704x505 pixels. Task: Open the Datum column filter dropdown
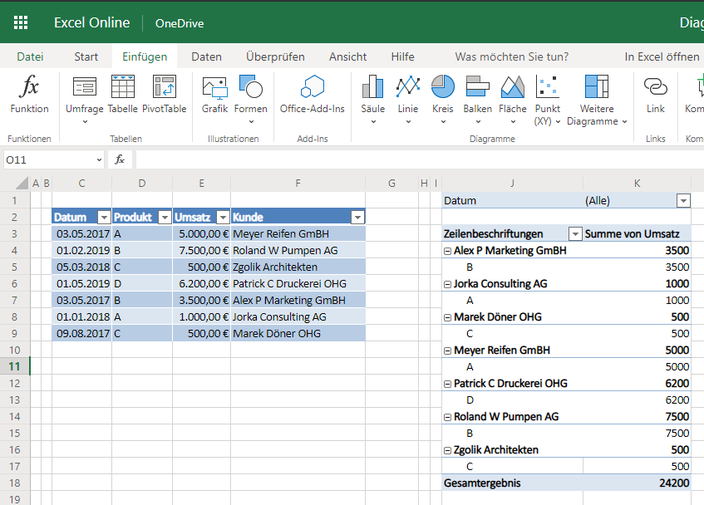104,217
